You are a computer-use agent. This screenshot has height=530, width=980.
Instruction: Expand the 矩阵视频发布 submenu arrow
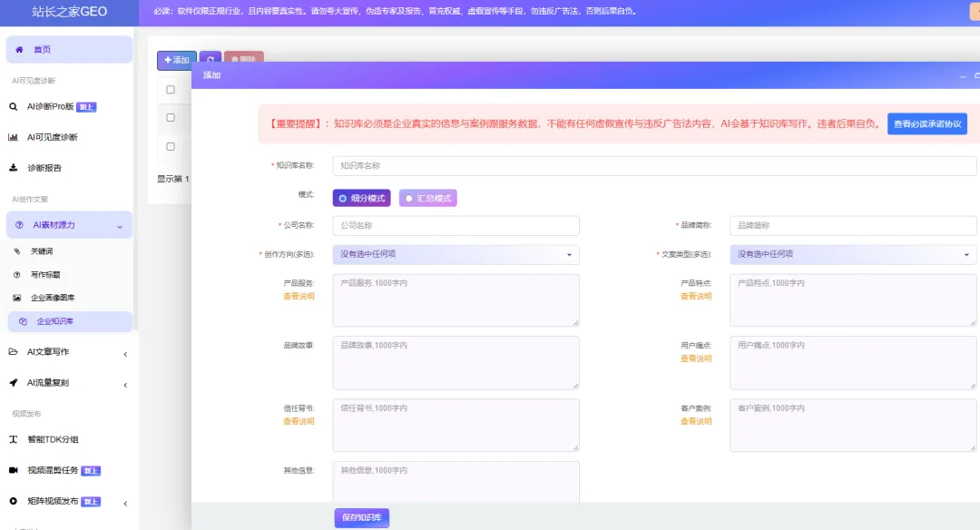[x=125, y=503]
